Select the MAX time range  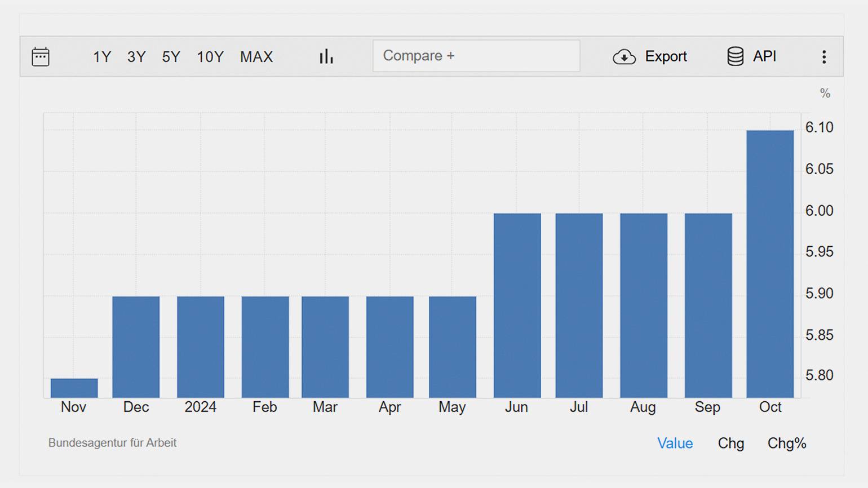click(256, 57)
